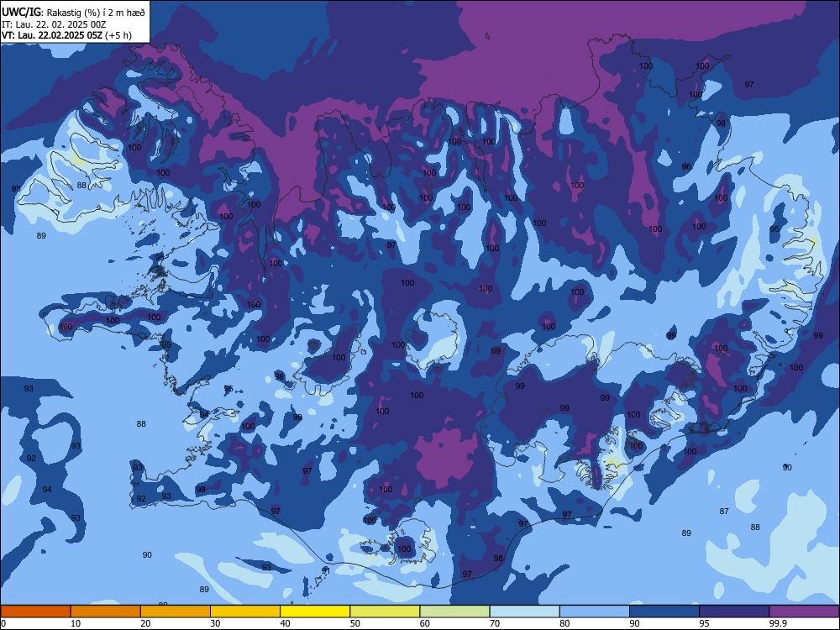Click legend scale label 50
Viewport: 840px width, 630px height.
(x=354, y=623)
